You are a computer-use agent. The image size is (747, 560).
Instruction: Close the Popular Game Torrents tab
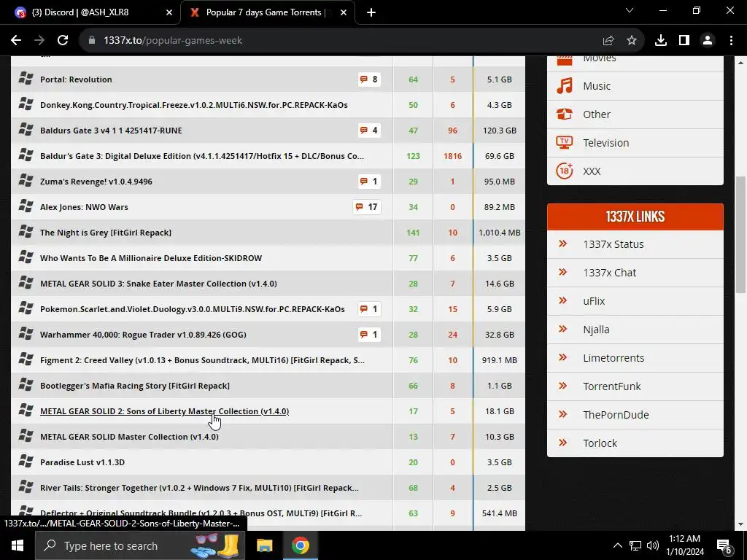[x=344, y=12]
